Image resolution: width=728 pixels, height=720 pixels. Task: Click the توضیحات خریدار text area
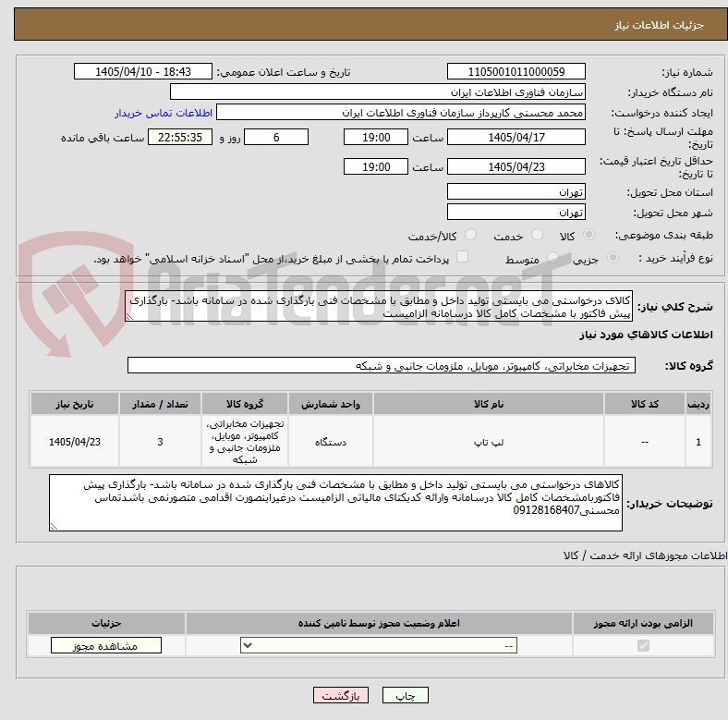coord(335,503)
